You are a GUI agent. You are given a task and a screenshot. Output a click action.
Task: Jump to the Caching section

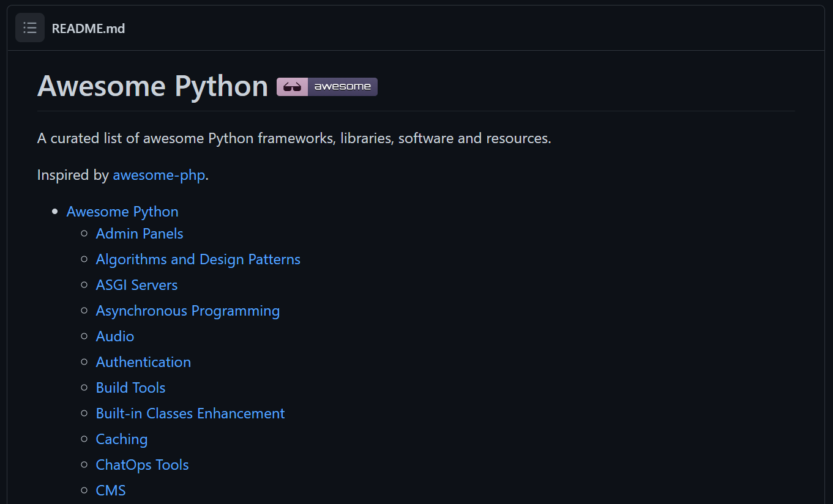tap(122, 439)
